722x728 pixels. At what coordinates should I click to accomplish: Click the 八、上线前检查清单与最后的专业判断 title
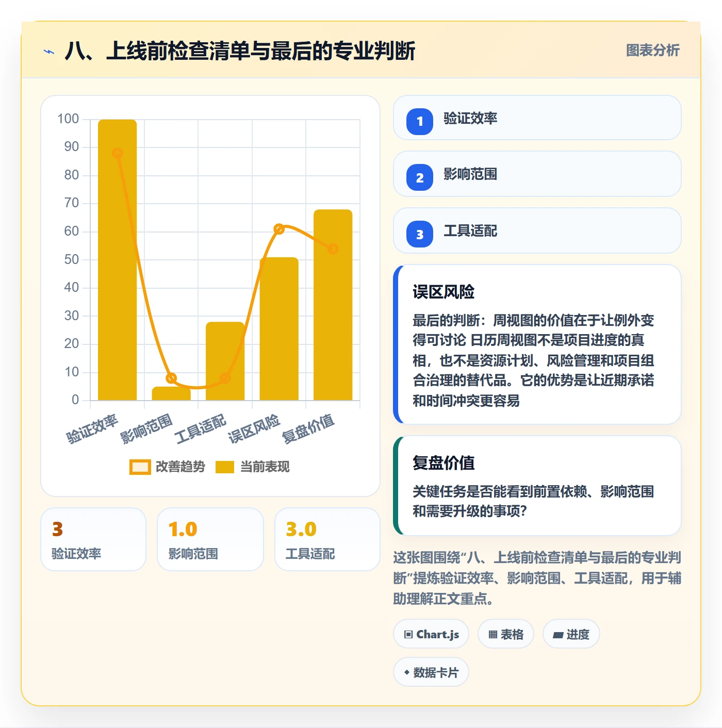(240, 51)
